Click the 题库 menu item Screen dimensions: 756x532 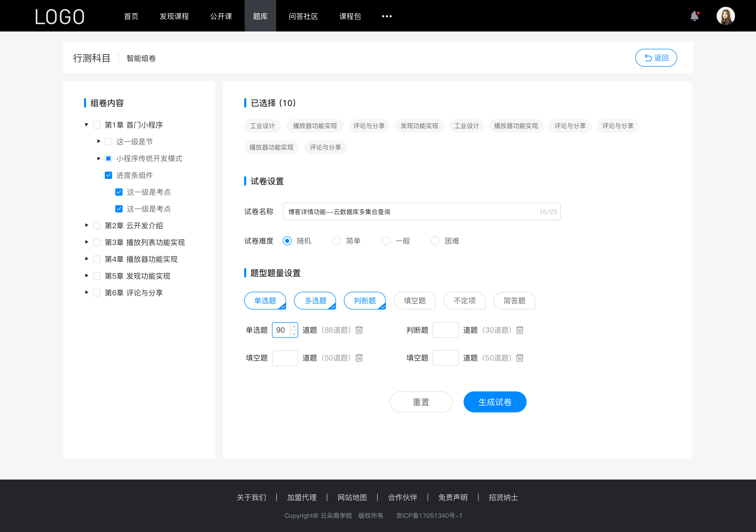tap(260, 15)
